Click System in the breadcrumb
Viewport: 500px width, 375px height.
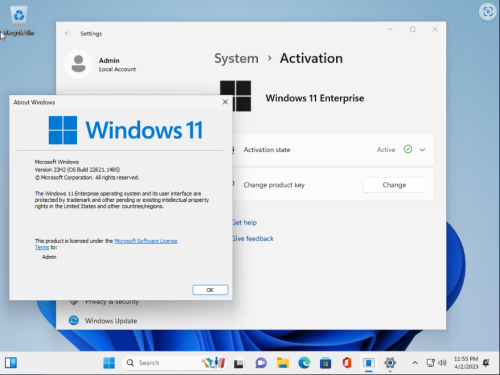point(236,58)
